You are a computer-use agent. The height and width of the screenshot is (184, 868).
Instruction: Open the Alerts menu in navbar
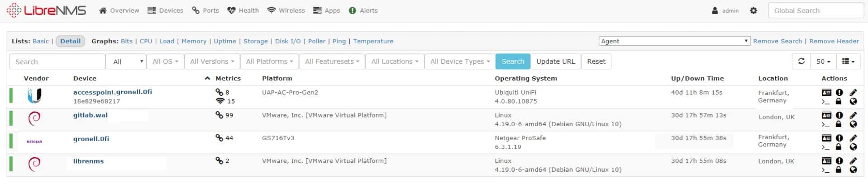(363, 10)
